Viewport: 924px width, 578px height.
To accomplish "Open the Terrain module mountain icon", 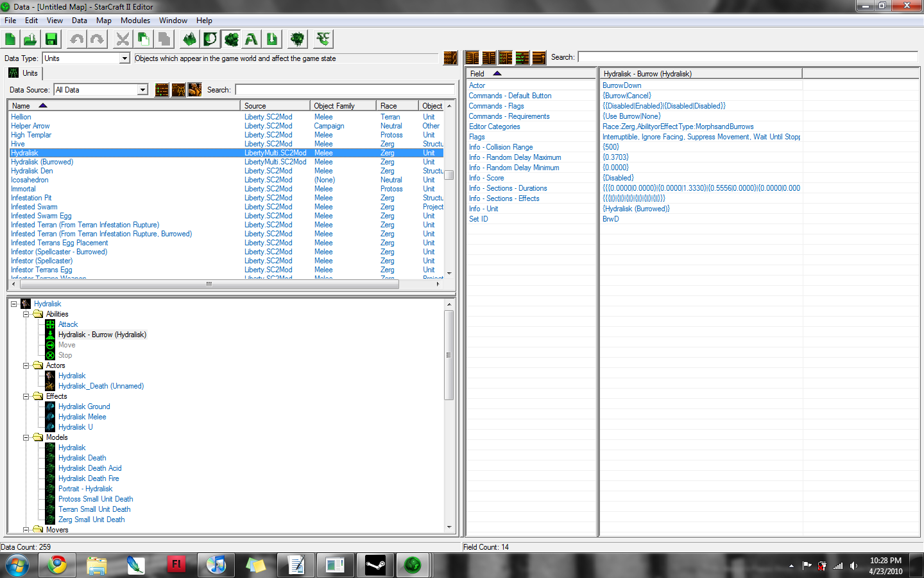I will coord(190,39).
